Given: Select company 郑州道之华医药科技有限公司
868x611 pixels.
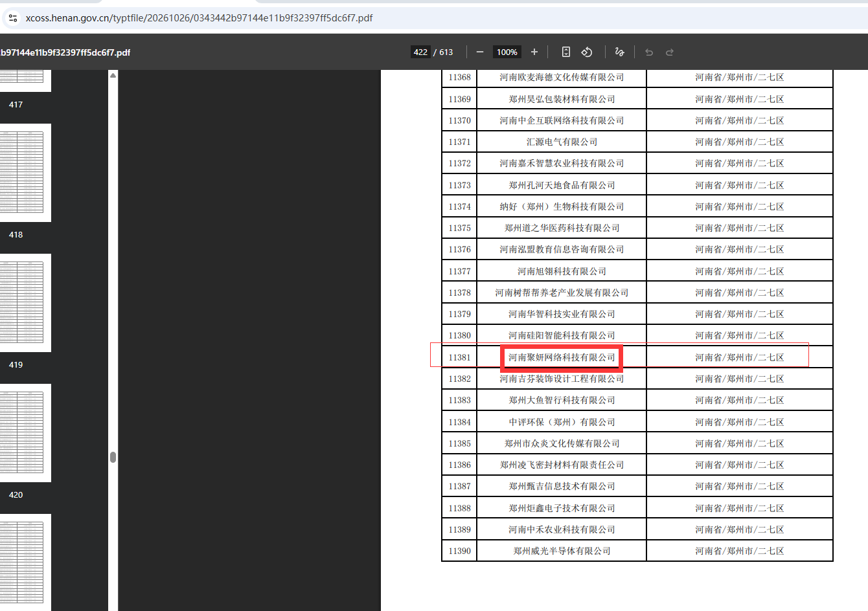Looking at the screenshot, I should [x=562, y=228].
